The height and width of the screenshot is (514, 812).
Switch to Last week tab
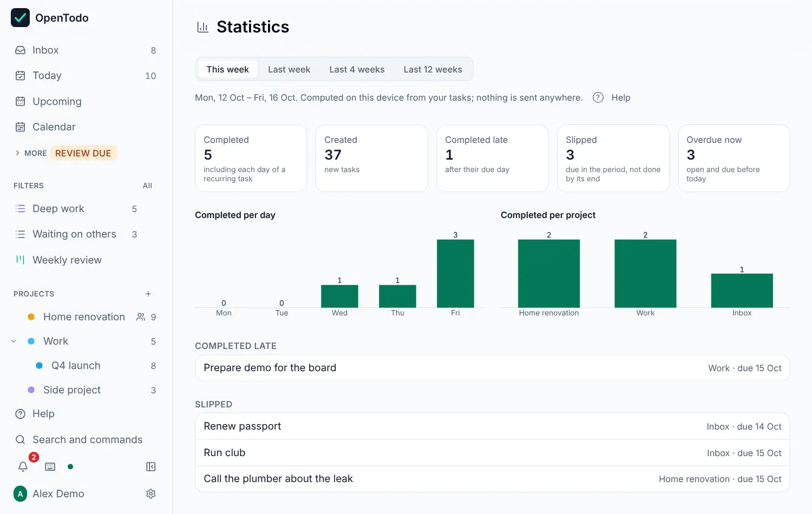click(289, 69)
